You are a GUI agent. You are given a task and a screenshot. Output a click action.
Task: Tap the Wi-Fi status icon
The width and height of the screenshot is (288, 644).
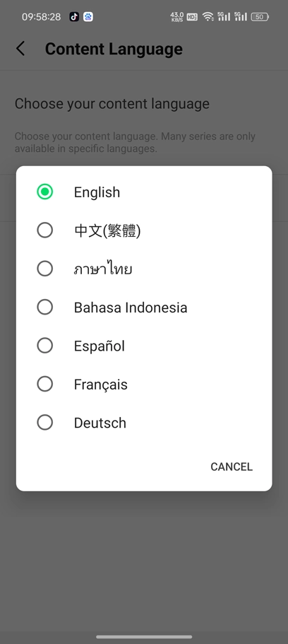[208, 17]
